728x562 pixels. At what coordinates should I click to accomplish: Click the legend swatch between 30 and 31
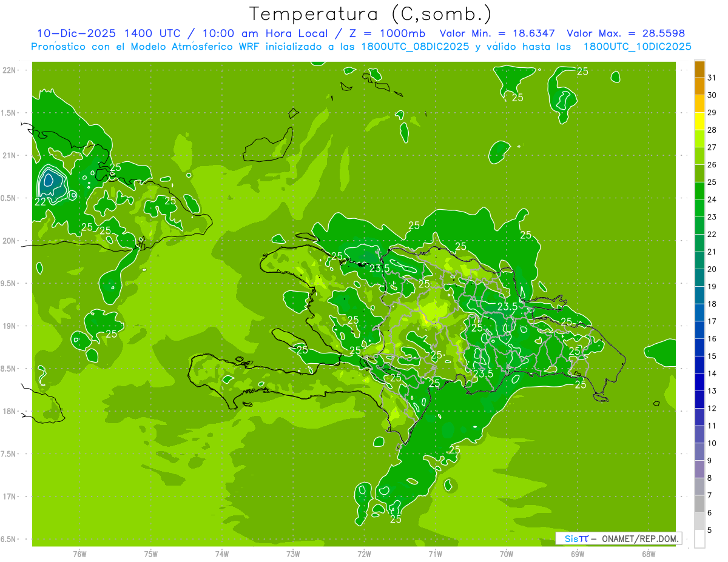(x=699, y=86)
